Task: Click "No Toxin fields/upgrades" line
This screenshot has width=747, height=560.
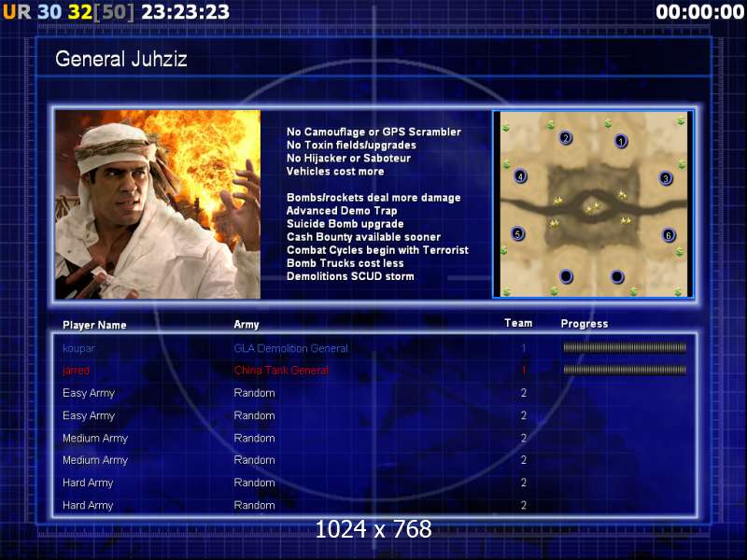Action: [x=351, y=145]
